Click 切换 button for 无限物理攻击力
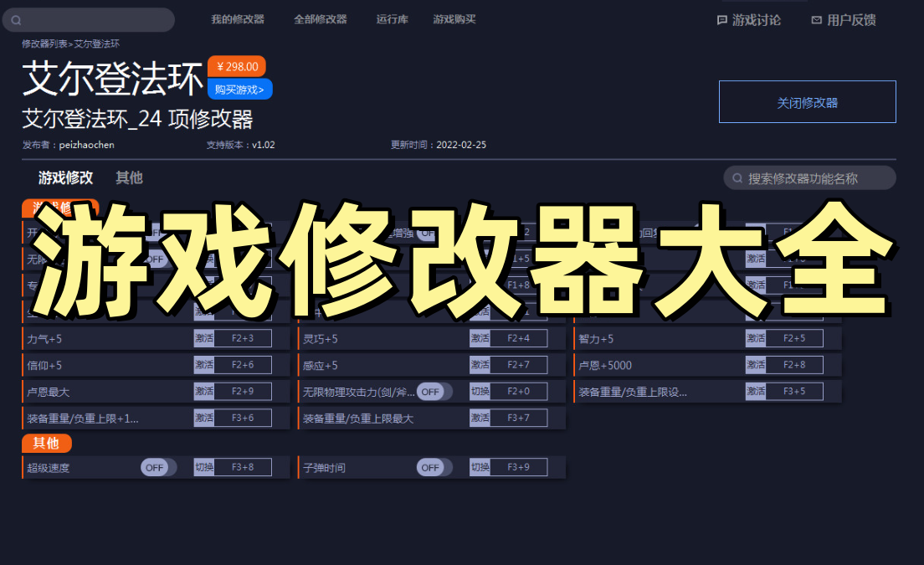 click(x=480, y=391)
